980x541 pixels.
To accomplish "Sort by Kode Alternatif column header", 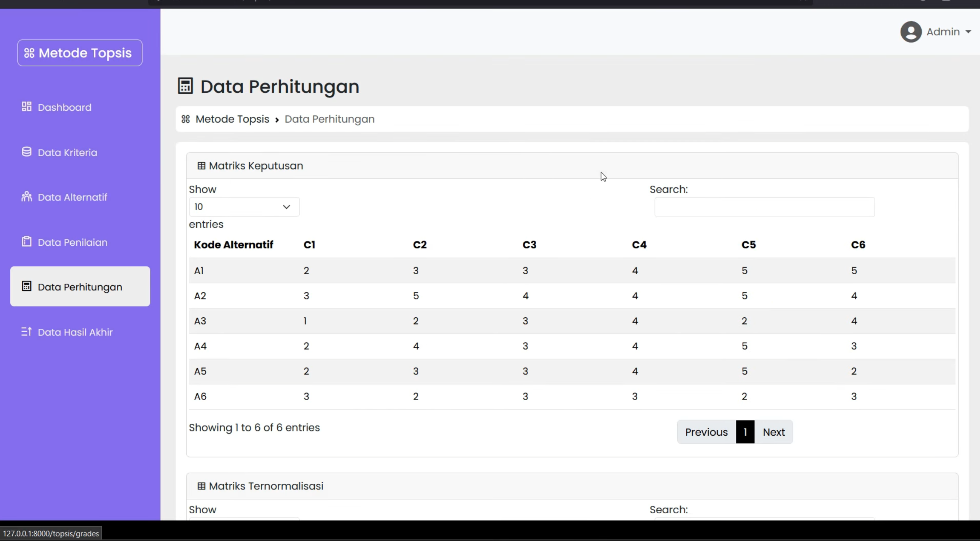I will (234, 245).
